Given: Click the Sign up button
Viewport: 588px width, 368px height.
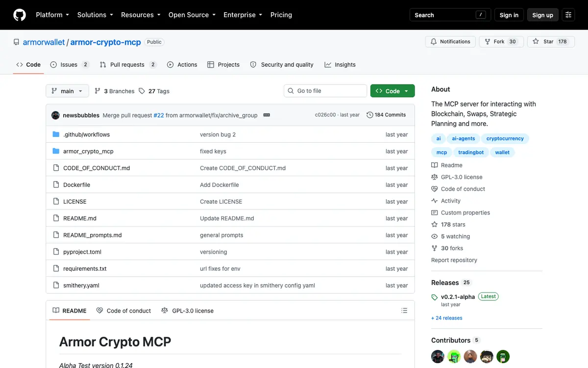Looking at the screenshot, I should (x=543, y=15).
